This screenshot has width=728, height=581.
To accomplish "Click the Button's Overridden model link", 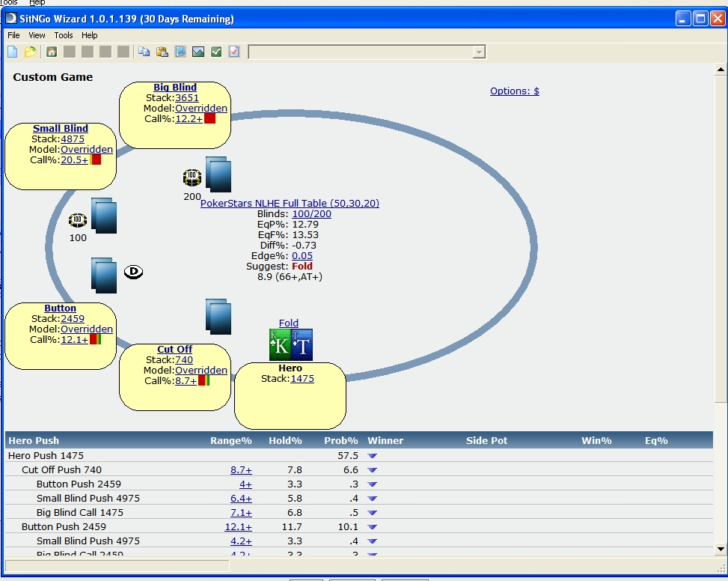I will [87, 329].
